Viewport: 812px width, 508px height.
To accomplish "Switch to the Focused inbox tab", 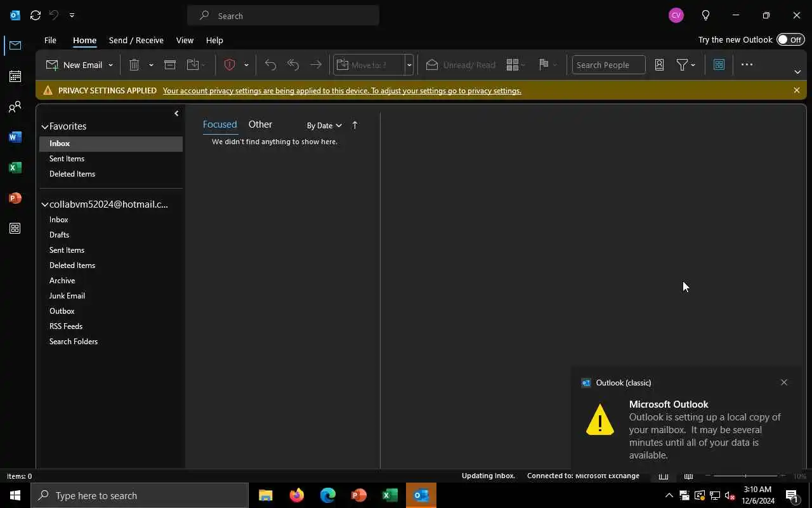I will click(x=219, y=124).
